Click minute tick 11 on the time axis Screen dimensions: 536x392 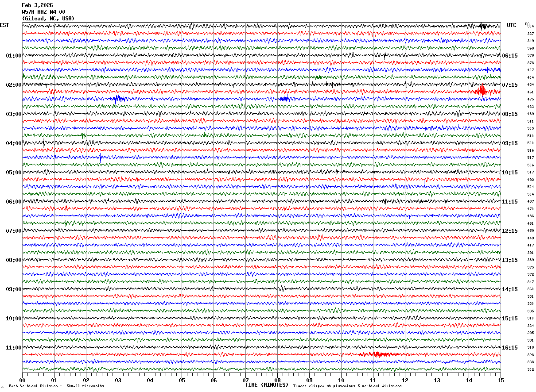[373, 380]
